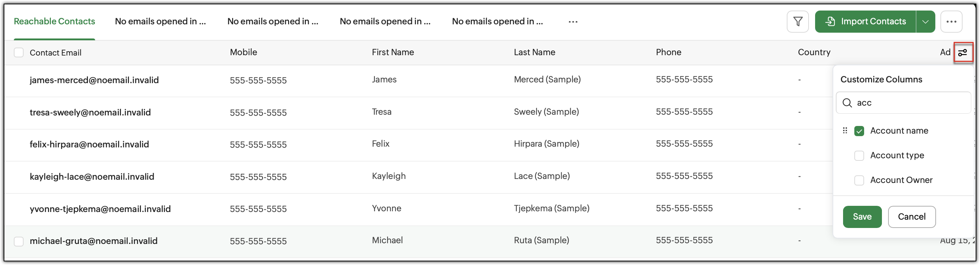Switch to the Reachable Contacts tab

pyautogui.click(x=54, y=22)
